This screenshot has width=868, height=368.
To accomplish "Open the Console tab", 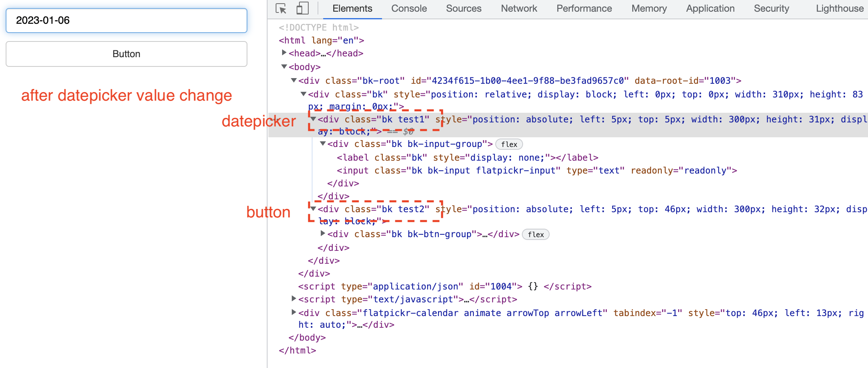I will (x=409, y=8).
